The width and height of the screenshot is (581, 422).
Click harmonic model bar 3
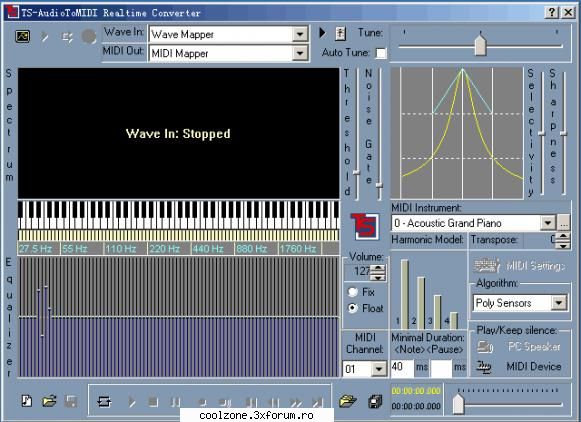[x=437, y=312]
